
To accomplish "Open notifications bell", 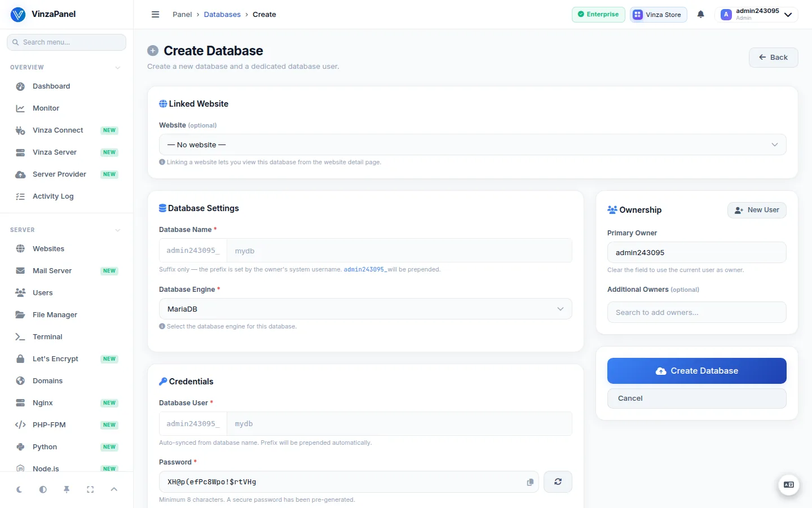I will point(701,15).
